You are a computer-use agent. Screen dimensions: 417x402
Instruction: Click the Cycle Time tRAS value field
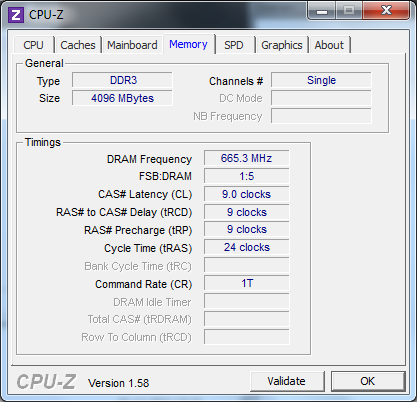(247, 247)
